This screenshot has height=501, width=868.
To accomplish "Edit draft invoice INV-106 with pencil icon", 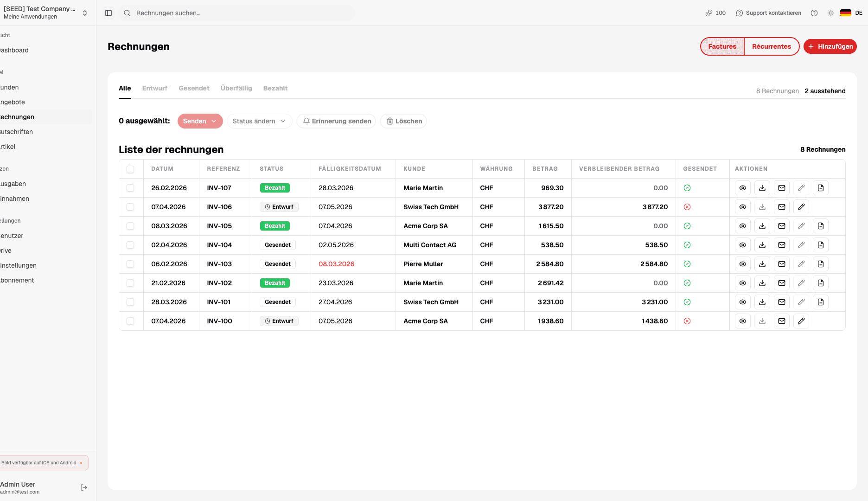I will pyautogui.click(x=801, y=207).
